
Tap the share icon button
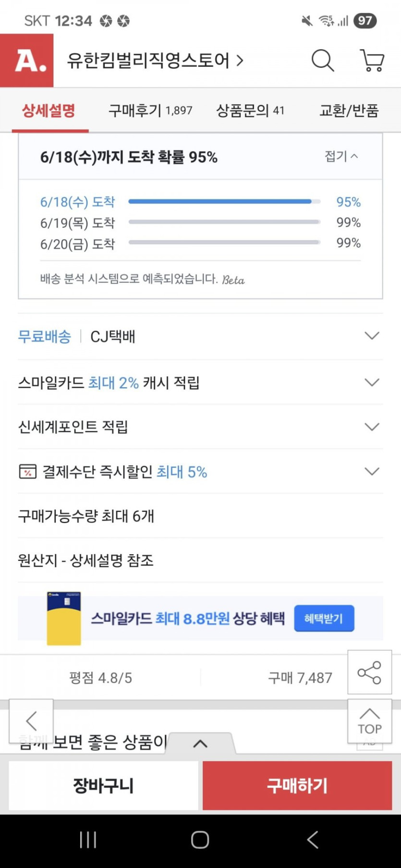tap(369, 672)
